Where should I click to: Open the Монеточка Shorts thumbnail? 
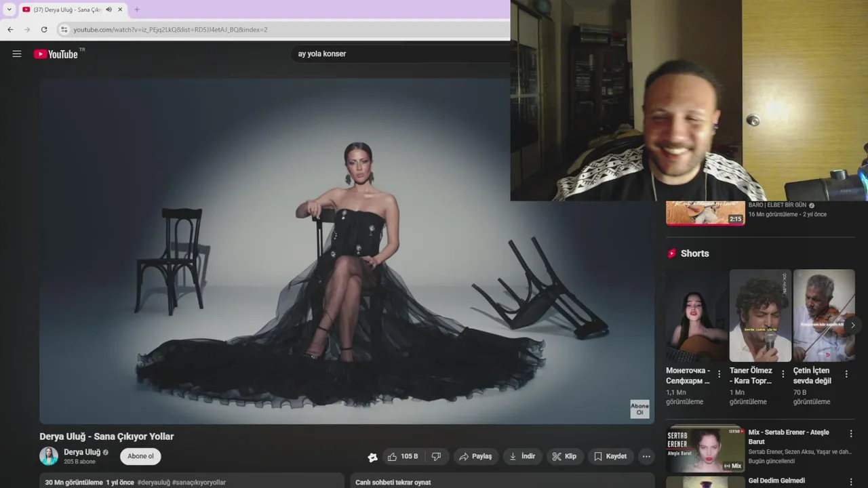(x=696, y=316)
